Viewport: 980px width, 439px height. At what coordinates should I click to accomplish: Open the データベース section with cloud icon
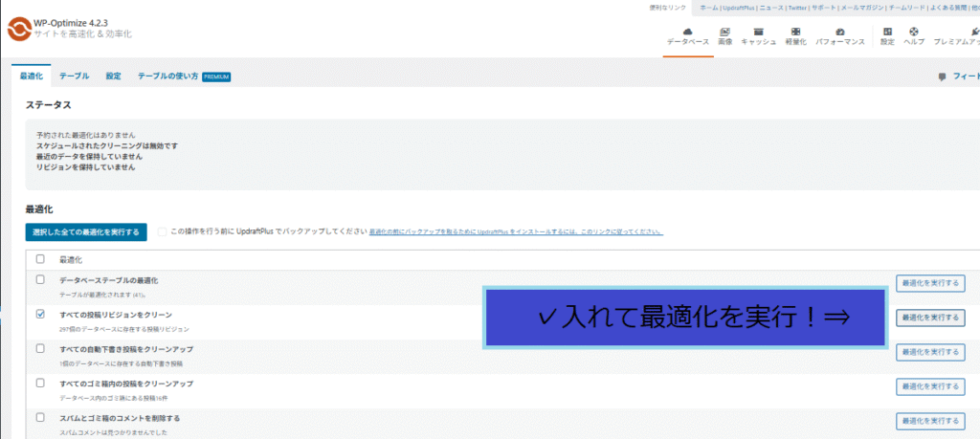tap(687, 37)
